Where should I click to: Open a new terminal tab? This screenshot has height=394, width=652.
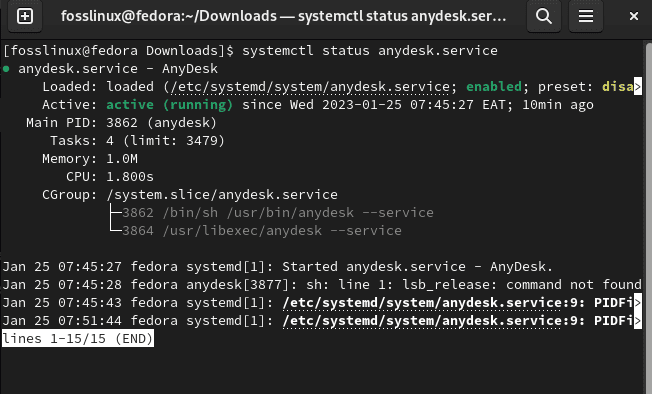pyautogui.click(x=25, y=16)
